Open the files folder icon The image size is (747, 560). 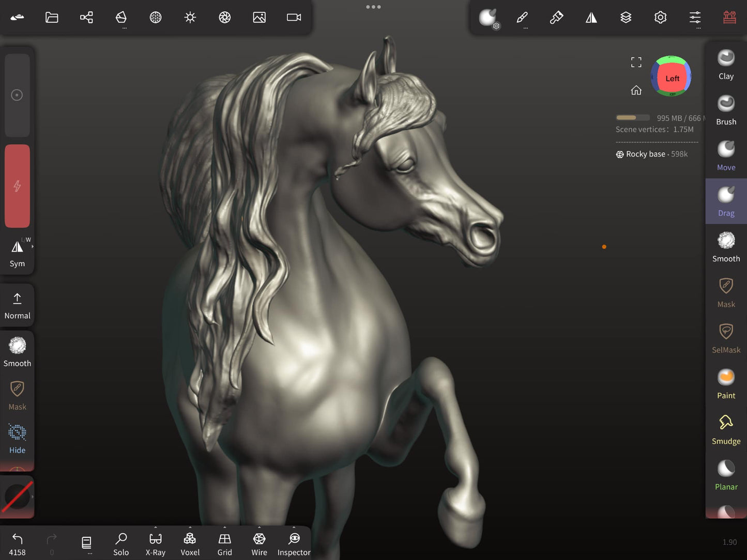click(x=52, y=18)
